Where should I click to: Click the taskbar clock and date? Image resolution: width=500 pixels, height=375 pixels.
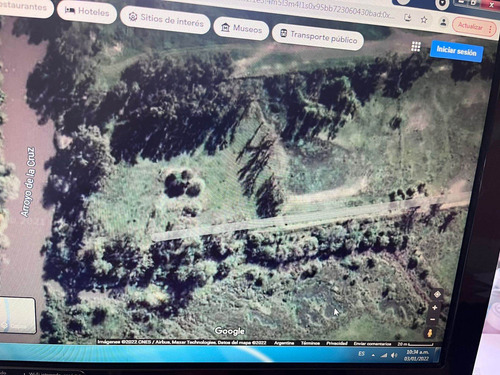coord(417,355)
